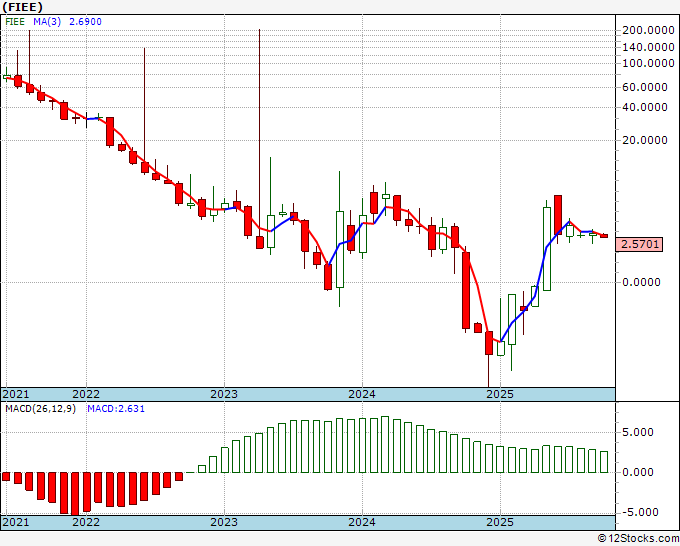The height and width of the screenshot is (546, 680).
Task: Click the 40.0000 price axis label
Action: [x=645, y=107]
